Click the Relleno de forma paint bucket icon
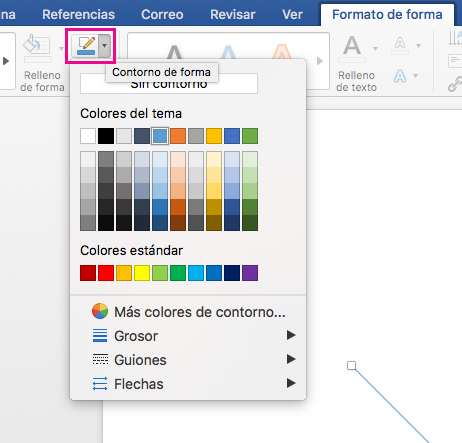This screenshot has width=462, height=443. pyautogui.click(x=37, y=45)
